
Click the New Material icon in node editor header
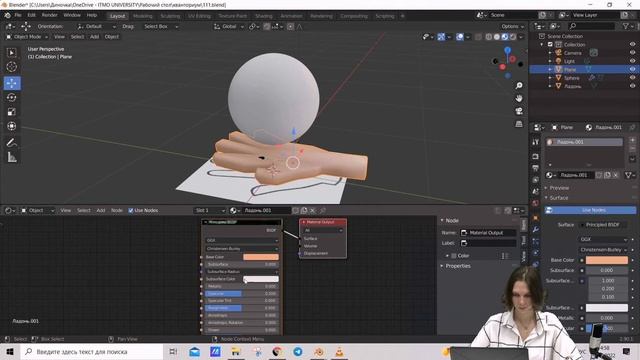[x=304, y=210]
